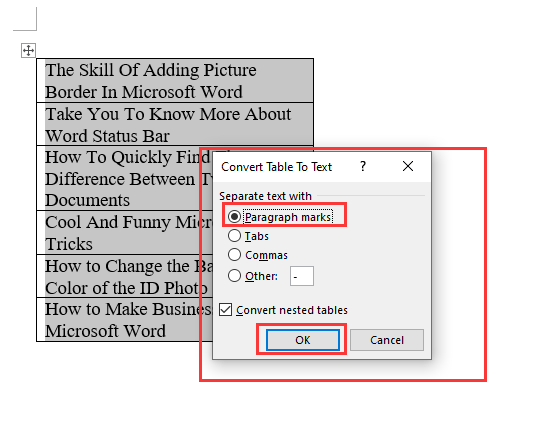Click the 'The Skill Of Adding Picture' cell

click(x=175, y=81)
